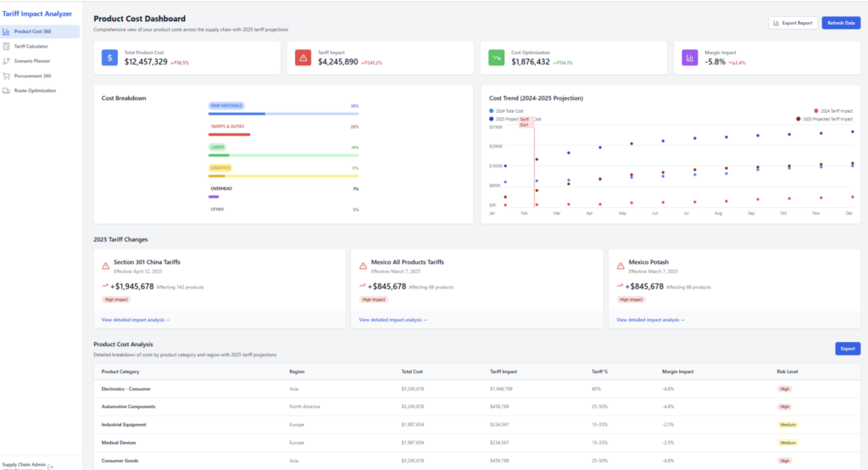Open Product Cost 360 in sidebar
The image size is (868, 470).
(40, 31)
